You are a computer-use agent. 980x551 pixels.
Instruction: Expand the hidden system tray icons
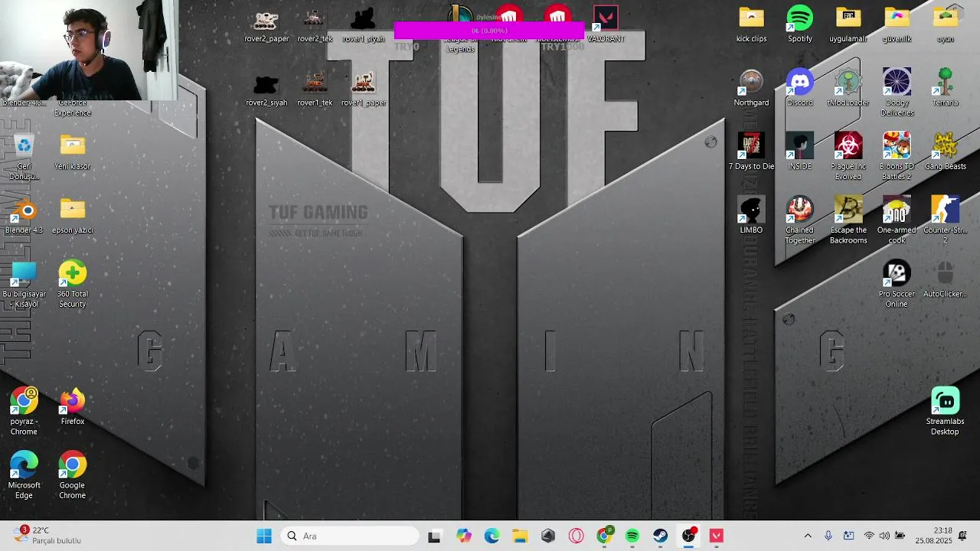[x=808, y=536]
